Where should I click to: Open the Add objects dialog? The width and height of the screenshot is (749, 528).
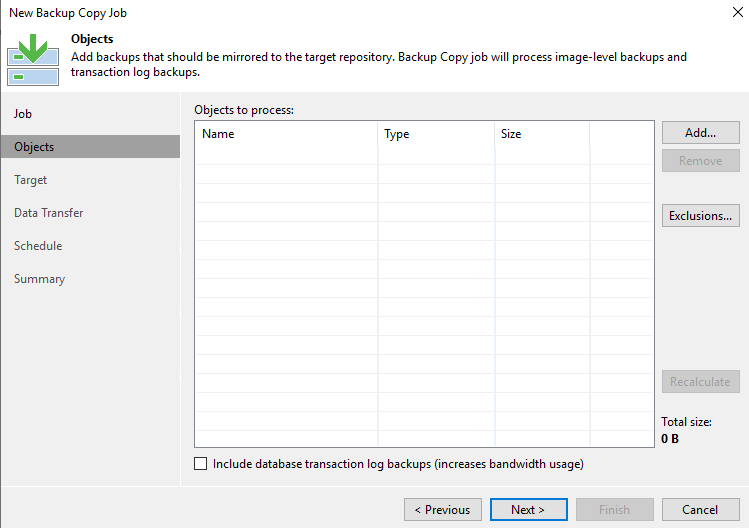click(x=700, y=132)
